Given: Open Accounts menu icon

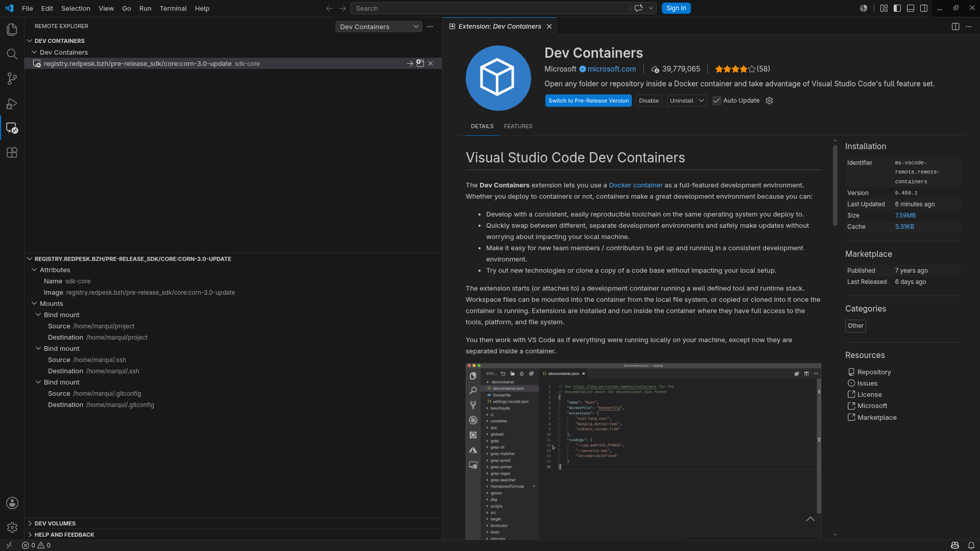Looking at the screenshot, I should 12,503.
